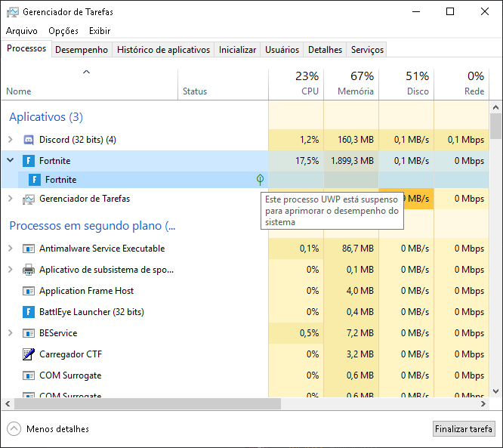The image size is (503, 448).
Task: Expand the Gerenciador de Tarefas group
Action: [x=11, y=199]
